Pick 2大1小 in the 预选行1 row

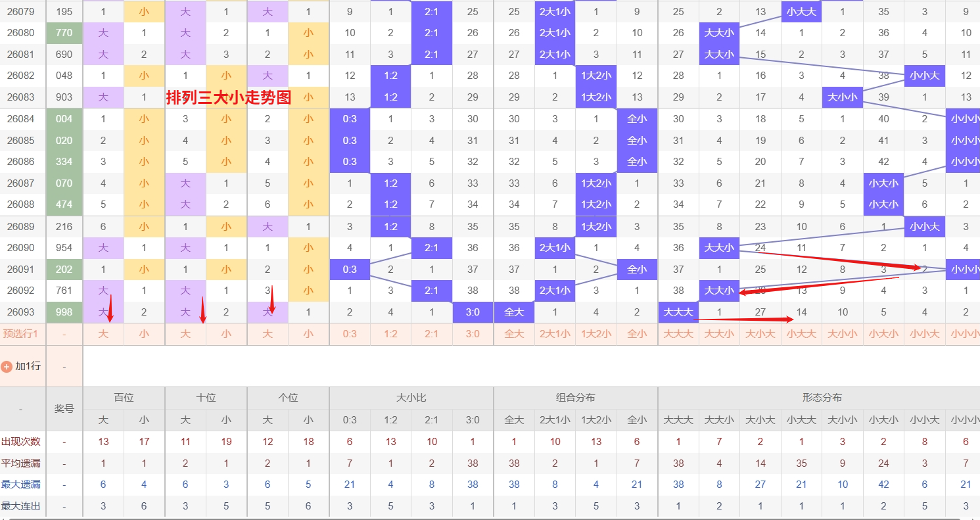[x=555, y=334]
